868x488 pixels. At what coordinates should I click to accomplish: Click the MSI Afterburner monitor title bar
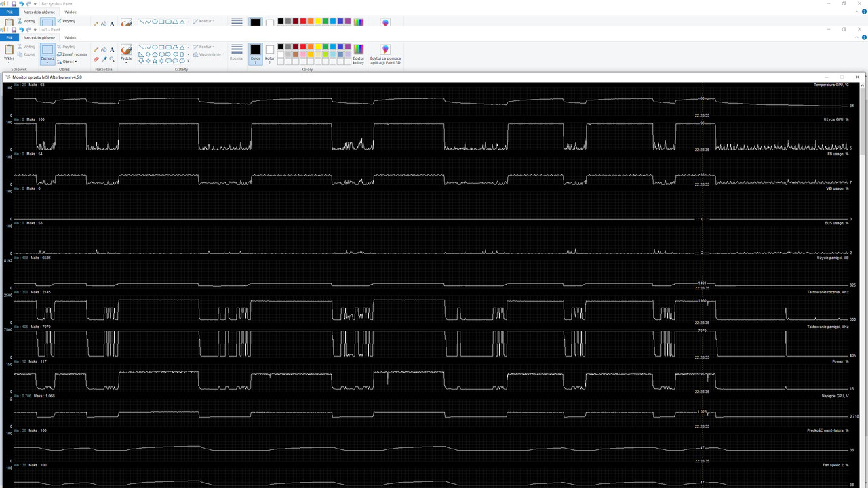407,77
